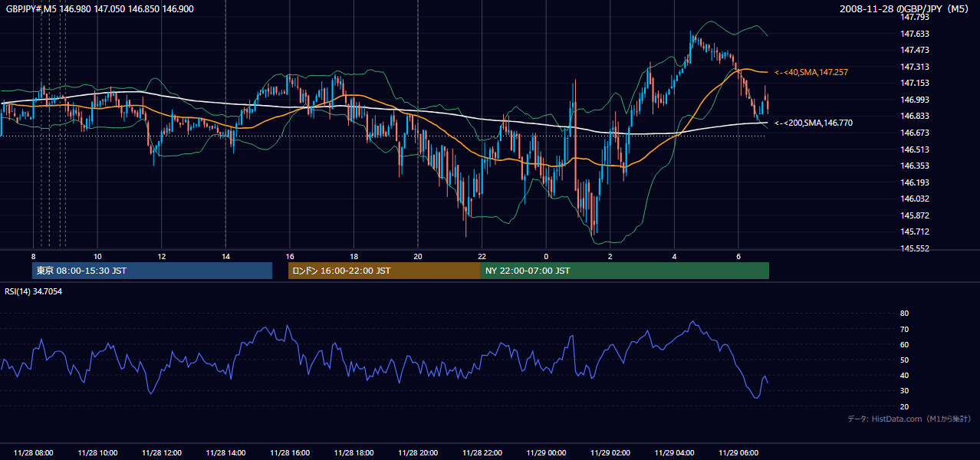
Task: Click price level 146.513 on the axis
Action: click(915, 149)
